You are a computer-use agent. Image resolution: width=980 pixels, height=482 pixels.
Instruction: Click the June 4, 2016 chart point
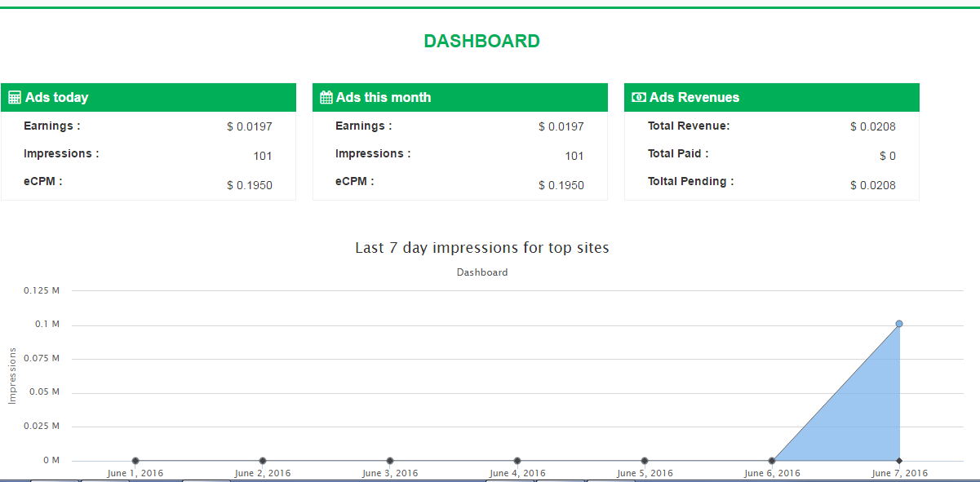[x=517, y=461]
